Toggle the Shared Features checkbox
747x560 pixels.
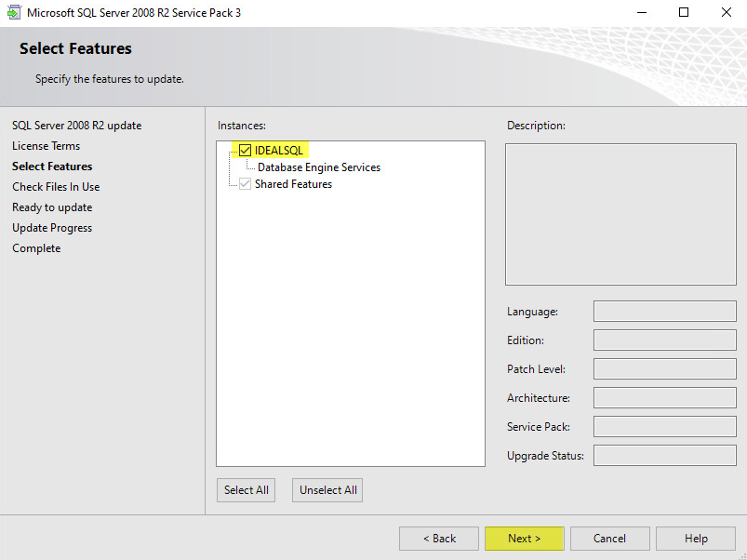(245, 184)
